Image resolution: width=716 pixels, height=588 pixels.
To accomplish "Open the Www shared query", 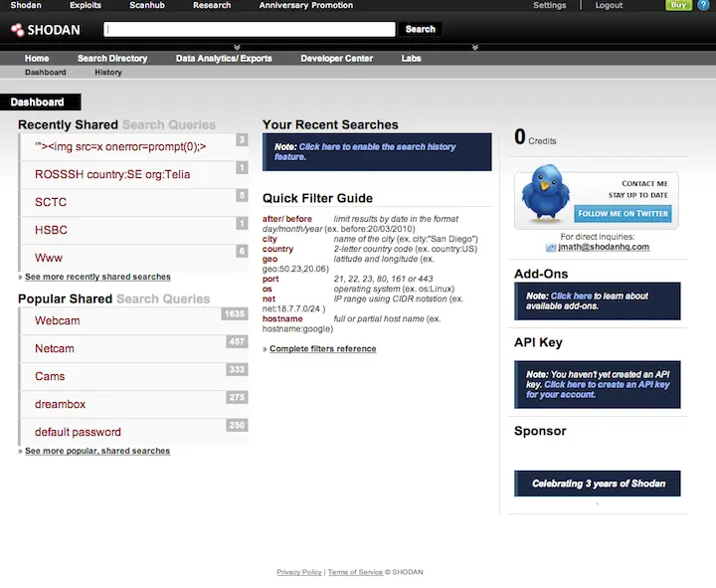I will pos(49,258).
